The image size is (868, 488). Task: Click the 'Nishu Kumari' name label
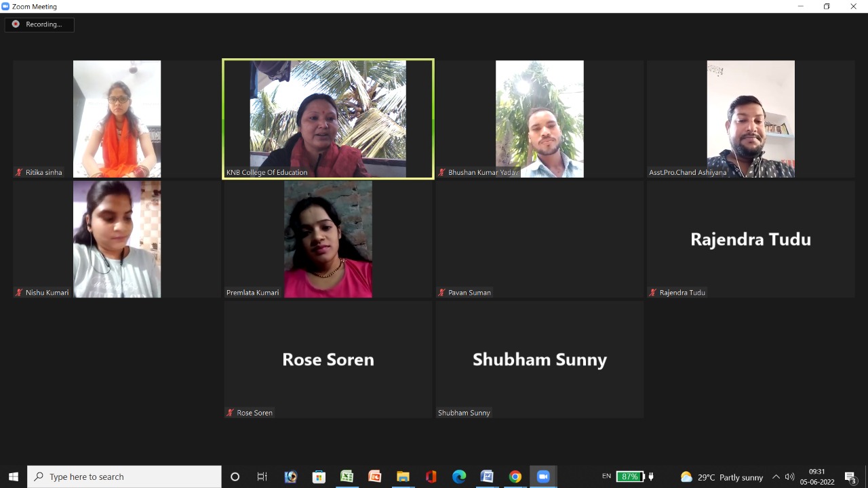click(x=47, y=292)
